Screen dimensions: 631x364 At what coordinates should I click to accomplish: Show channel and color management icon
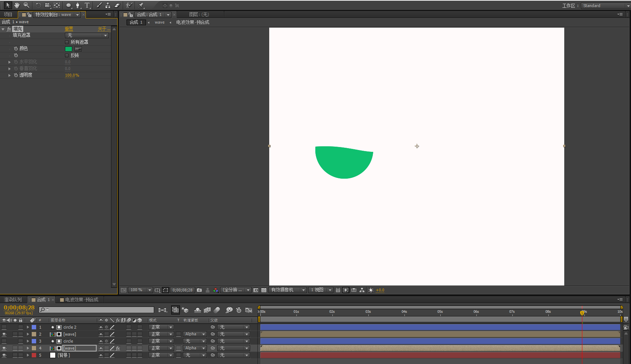pos(216,290)
